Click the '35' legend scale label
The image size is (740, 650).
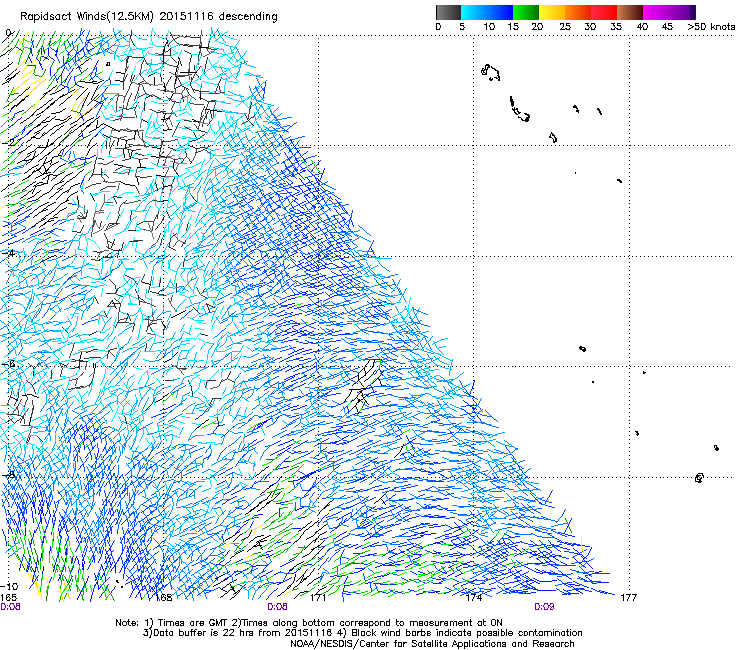point(616,27)
